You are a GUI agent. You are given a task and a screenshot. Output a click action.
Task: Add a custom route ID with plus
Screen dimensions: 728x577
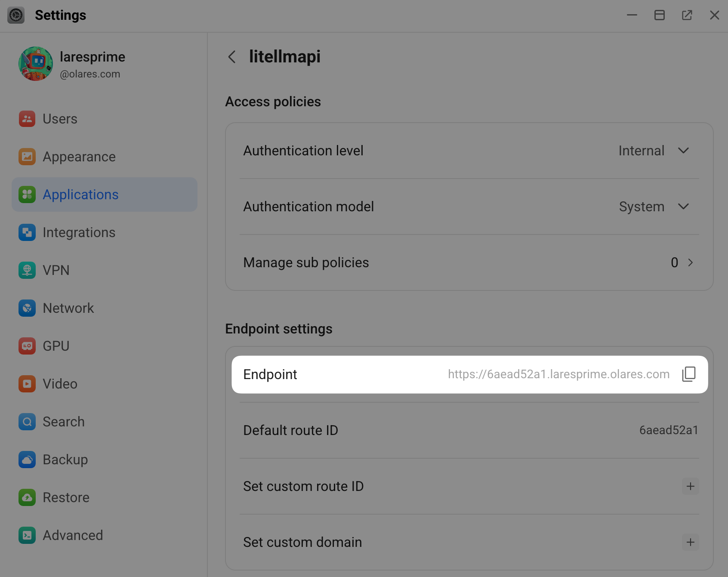pyautogui.click(x=690, y=486)
